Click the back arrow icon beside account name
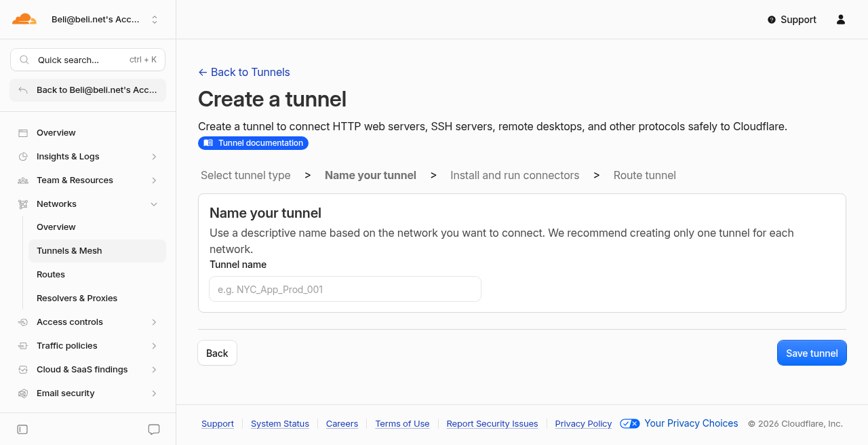 coord(23,90)
